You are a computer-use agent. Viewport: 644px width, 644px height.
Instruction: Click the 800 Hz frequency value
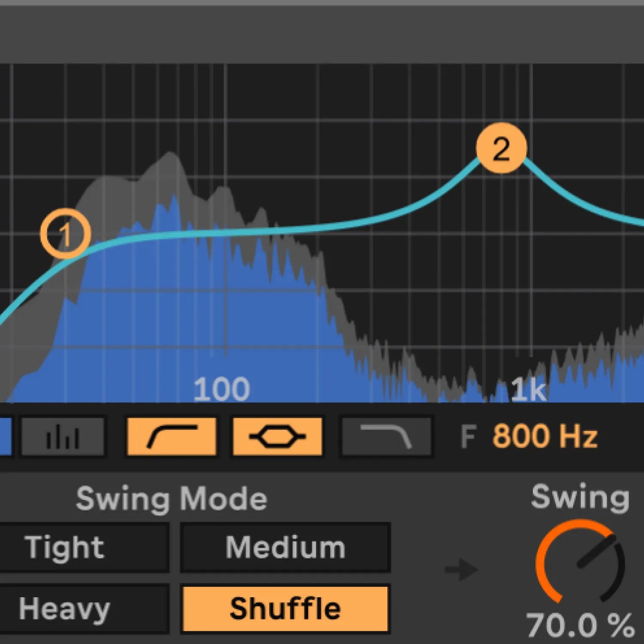(x=544, y=437)
